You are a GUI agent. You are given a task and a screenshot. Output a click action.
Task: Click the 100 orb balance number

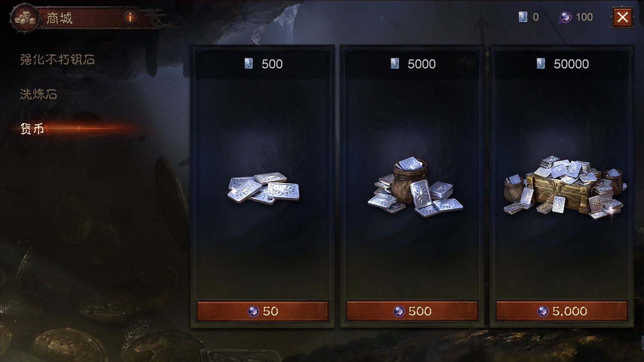coord(584,17)
